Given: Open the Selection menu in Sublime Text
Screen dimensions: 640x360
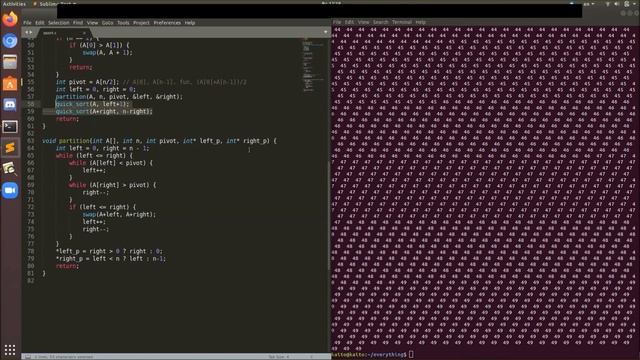Looking at the screenshot, I should pyautogui.click(x=59, y=23).
